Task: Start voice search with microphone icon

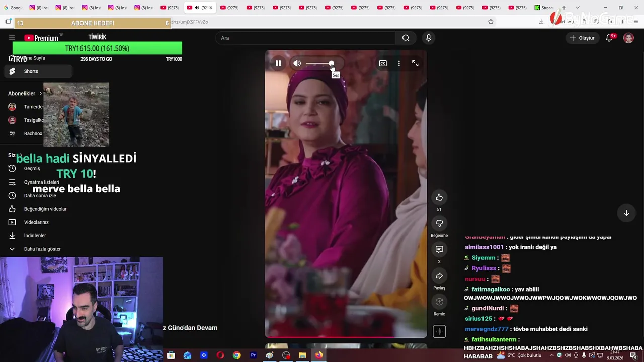Action: [429, 38]
